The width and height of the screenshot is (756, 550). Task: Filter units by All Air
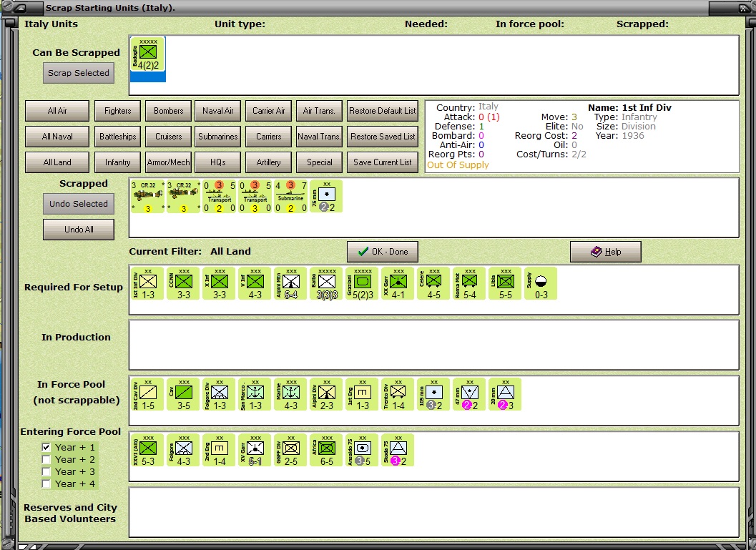[57, 111]
